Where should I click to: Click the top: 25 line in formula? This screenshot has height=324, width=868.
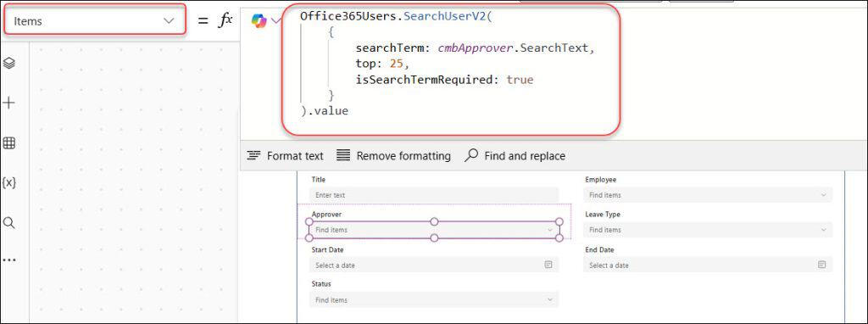click(382, 64)
